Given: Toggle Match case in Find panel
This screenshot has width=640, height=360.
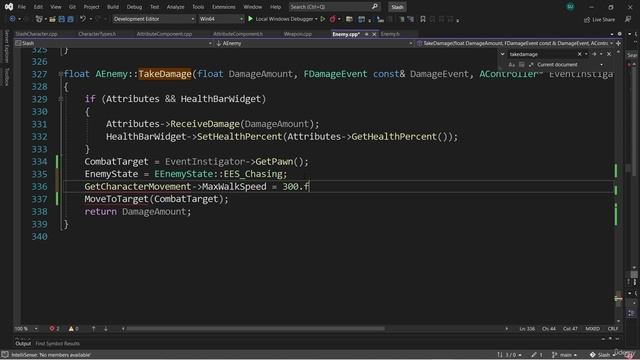Looking at the screenshot, I should pyautogui.click(x=511, y=64).
